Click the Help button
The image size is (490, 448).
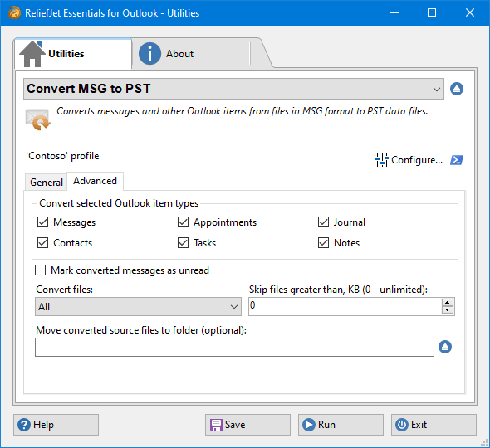(56, 425)
